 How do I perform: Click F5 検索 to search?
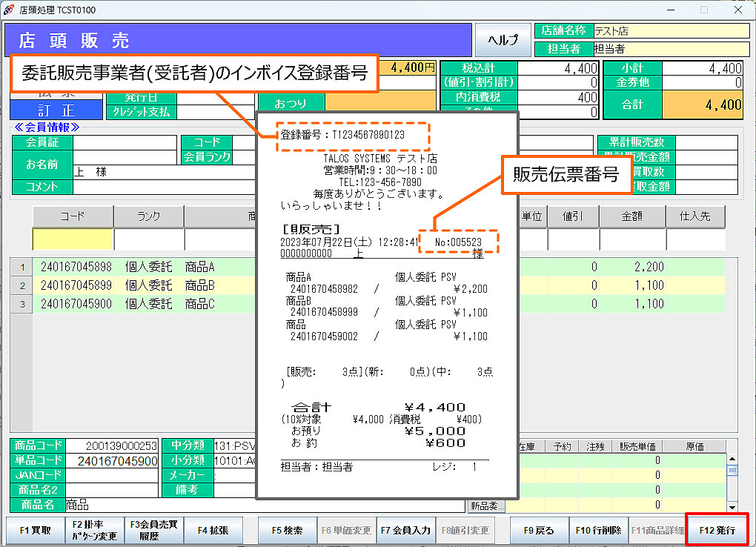tap(287, 531)
